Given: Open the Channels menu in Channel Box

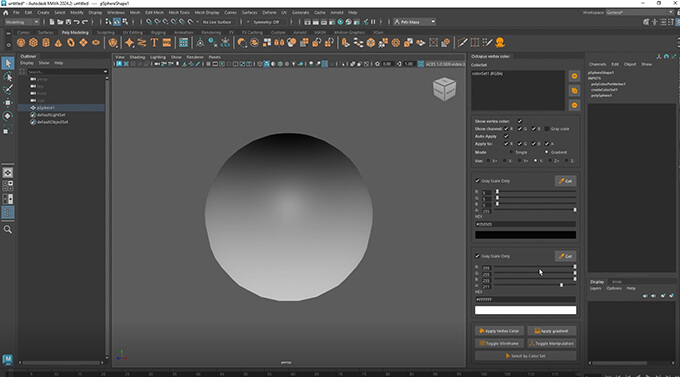Looking at the screenshot, I should pyautogui.click(x=597, y=64).
